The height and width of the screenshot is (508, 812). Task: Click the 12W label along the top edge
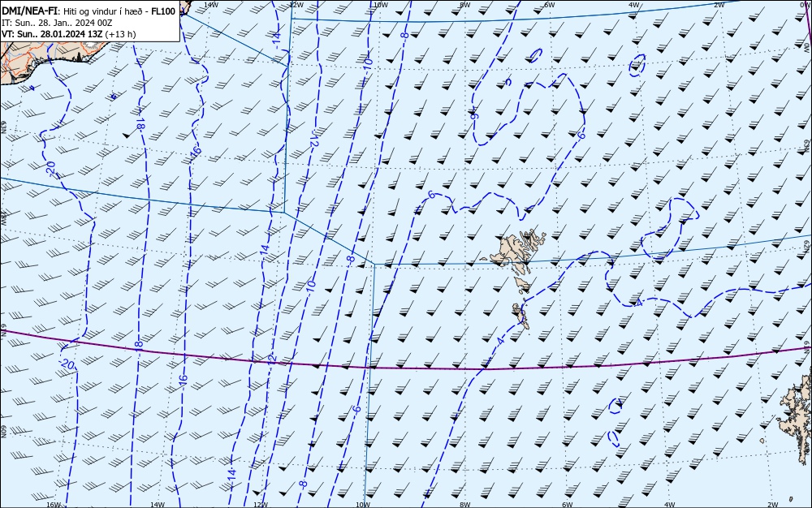(x=296, y=4)
